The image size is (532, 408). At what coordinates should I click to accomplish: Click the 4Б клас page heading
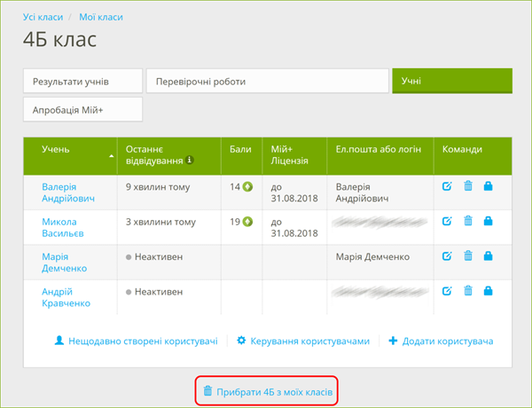59,39
